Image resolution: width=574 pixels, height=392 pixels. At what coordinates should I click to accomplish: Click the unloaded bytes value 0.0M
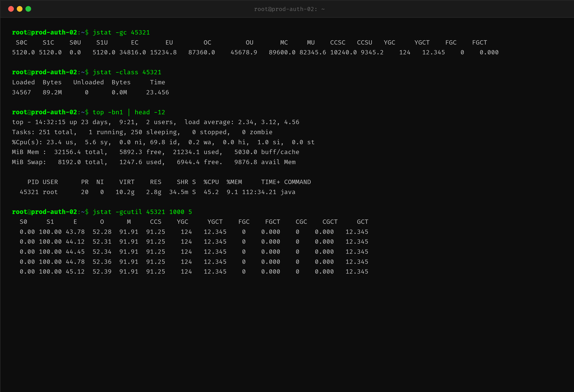point(119,92)
